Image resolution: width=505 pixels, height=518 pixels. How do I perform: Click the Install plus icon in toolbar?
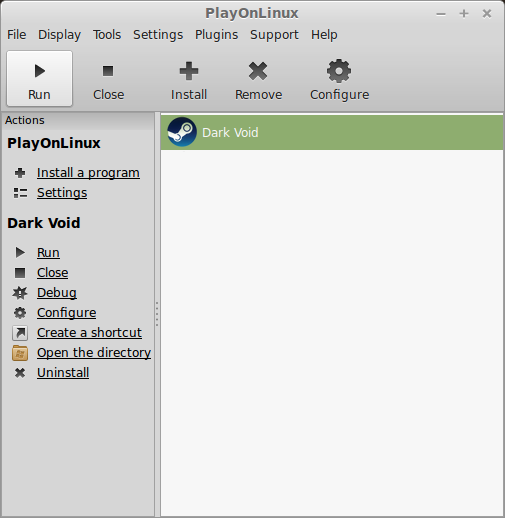click(189, 71)
